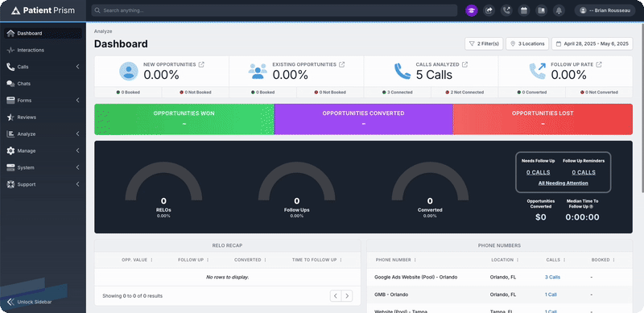Viewport: 644px width, 313px height.
Task: Unlock the sidebar
Action: click(x=30, y=302)
